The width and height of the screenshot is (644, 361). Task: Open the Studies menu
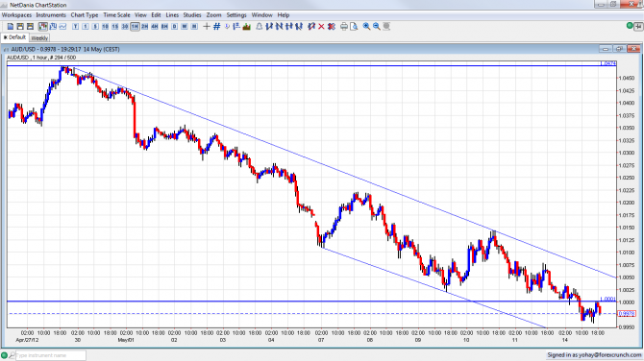pos(192,14)
